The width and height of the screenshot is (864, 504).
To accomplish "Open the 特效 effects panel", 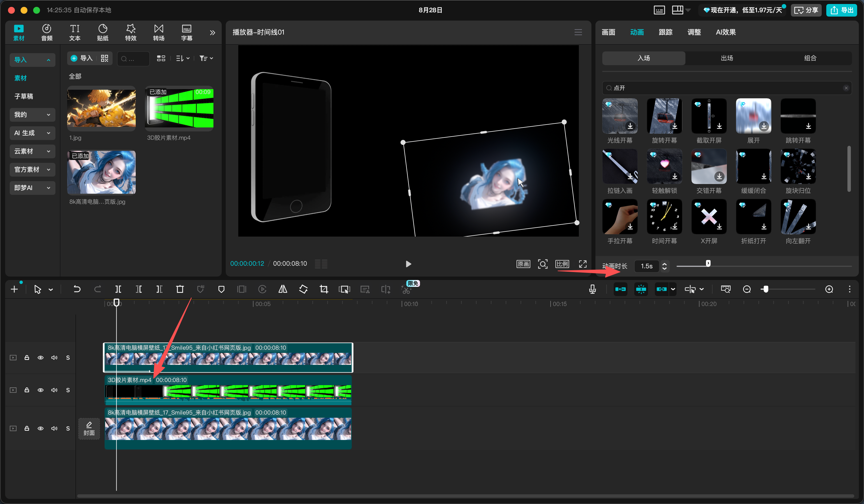I will click(x=131, y=33).
